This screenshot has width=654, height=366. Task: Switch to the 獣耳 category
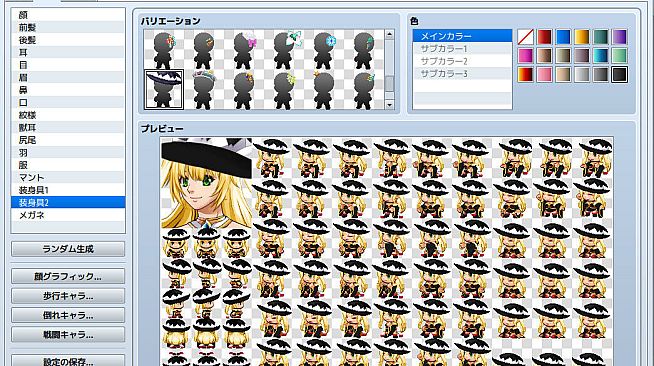68,128
